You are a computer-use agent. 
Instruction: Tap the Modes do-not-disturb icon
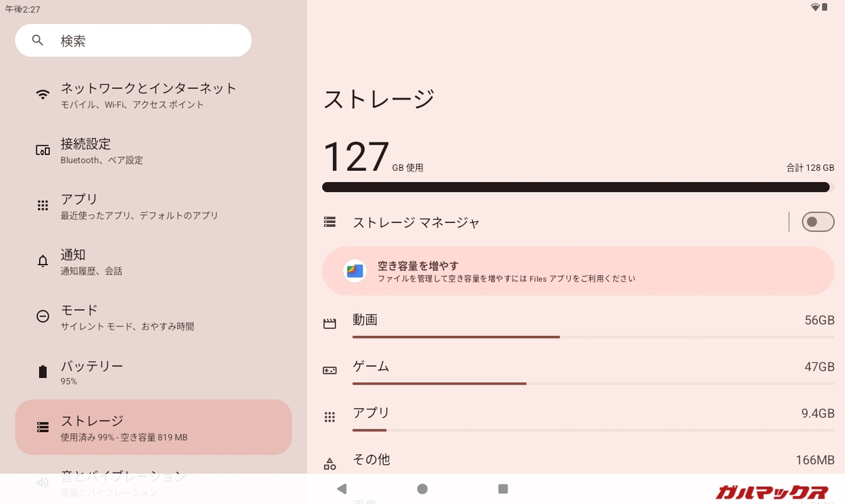43,317
